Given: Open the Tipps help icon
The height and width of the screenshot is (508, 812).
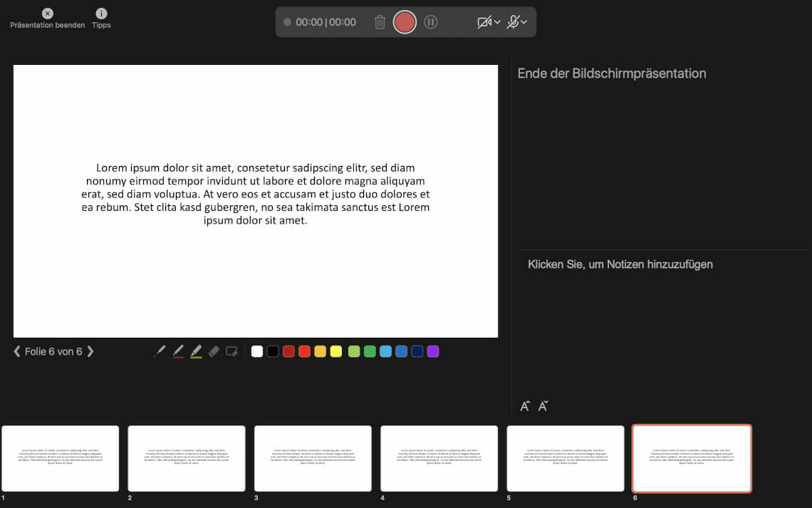Looking at the screenshot, I should pyautogui.click(x=100, y=14).
